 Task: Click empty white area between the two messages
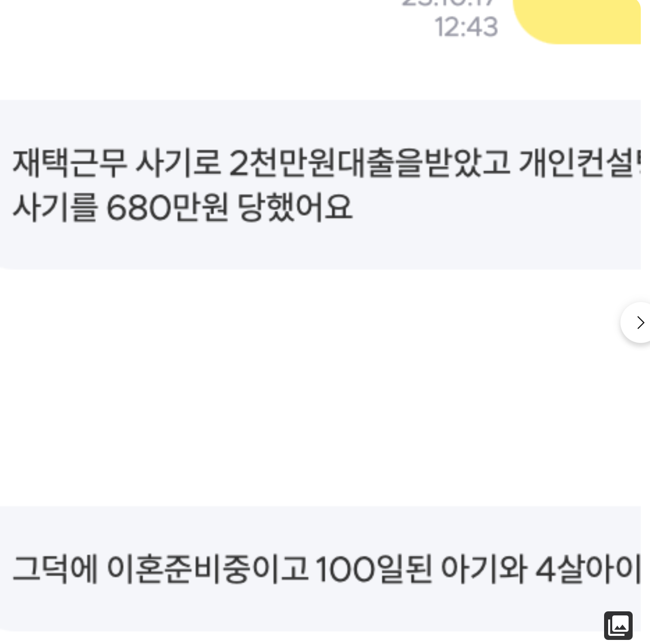[306, 388]
